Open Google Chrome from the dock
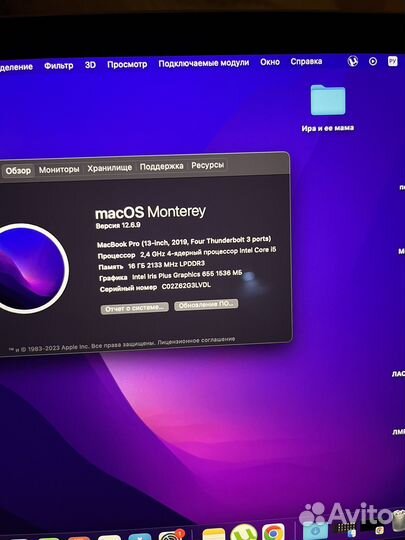Image resolution: width=405 pixels, height=540 pixels. pyautogui.click(x=273, y=532)
